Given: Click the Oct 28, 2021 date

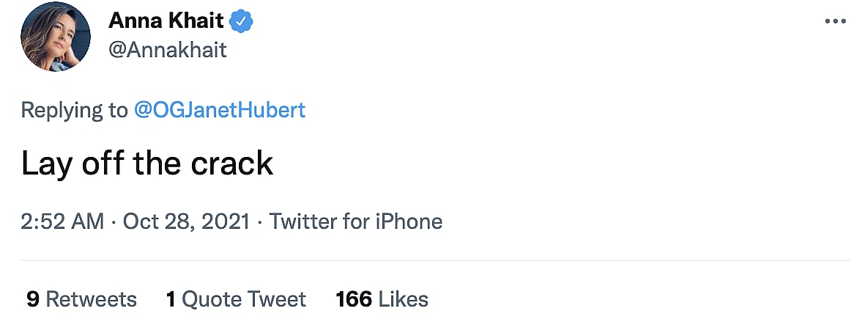Looking at the screenshot, I should [185, 221].
